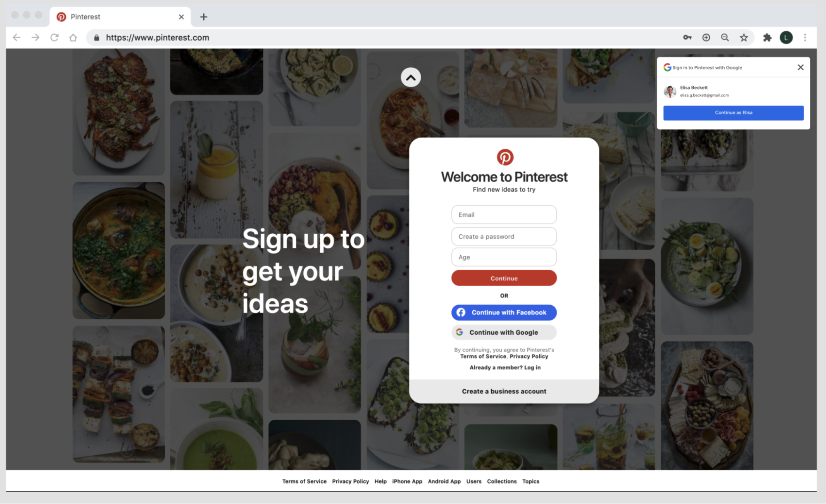Click the Pinterest logo icon

click(504, 157)
